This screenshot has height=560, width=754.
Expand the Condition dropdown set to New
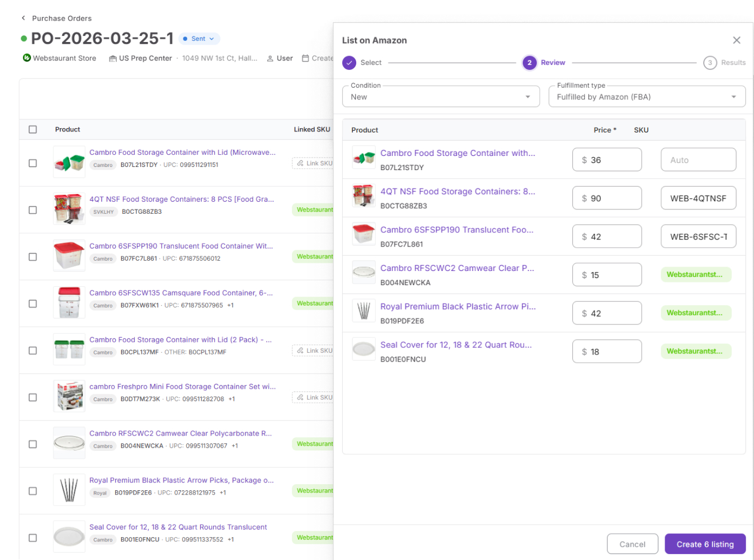point(440,97)
